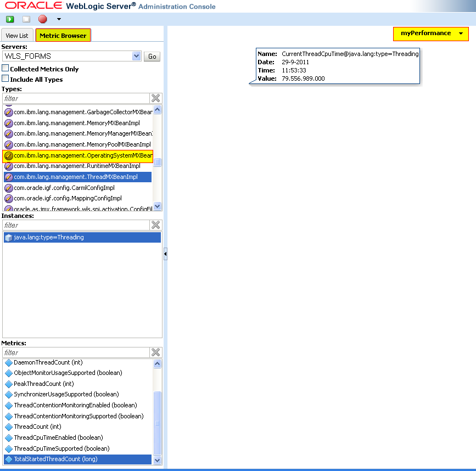
Task: Click the stop square toolbar icon
Action: pos(26,19)
